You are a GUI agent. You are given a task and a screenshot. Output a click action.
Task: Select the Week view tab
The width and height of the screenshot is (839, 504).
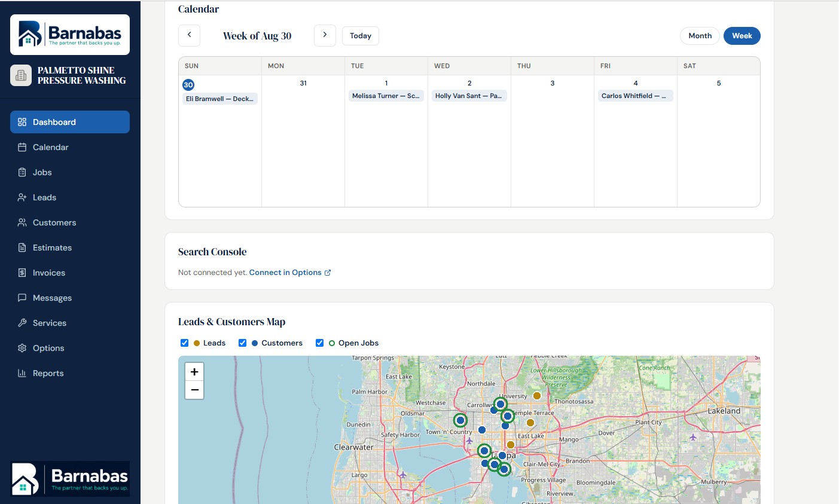point(742,36)
